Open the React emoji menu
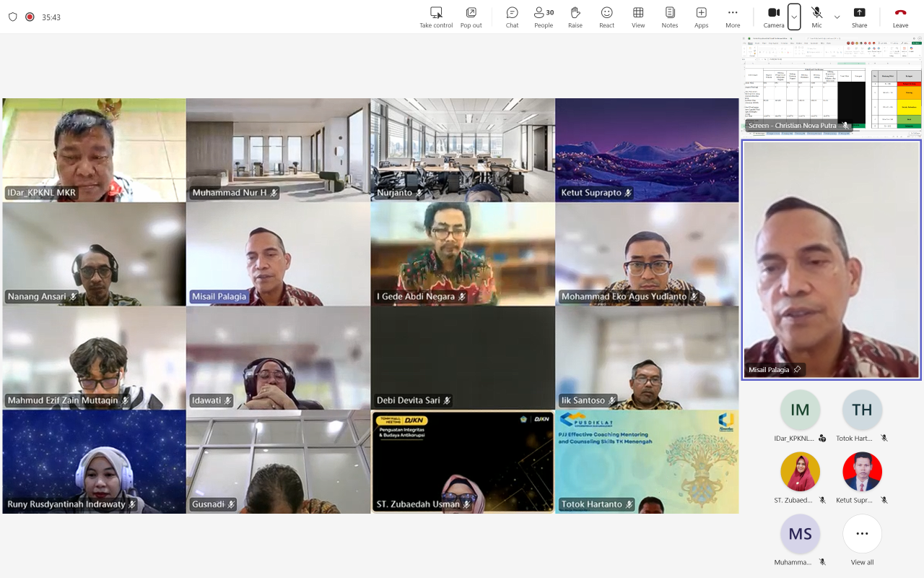 pyautogui.click(x=606, y=17)
